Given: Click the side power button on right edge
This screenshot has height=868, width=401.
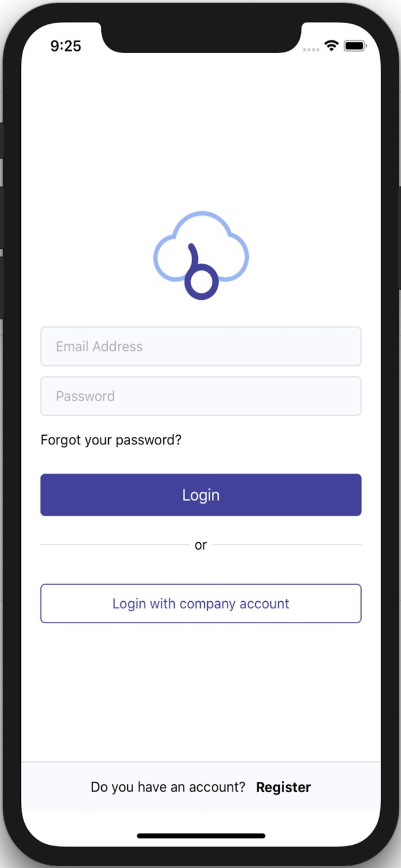Looking at the screenshot, I should (399, 238).
